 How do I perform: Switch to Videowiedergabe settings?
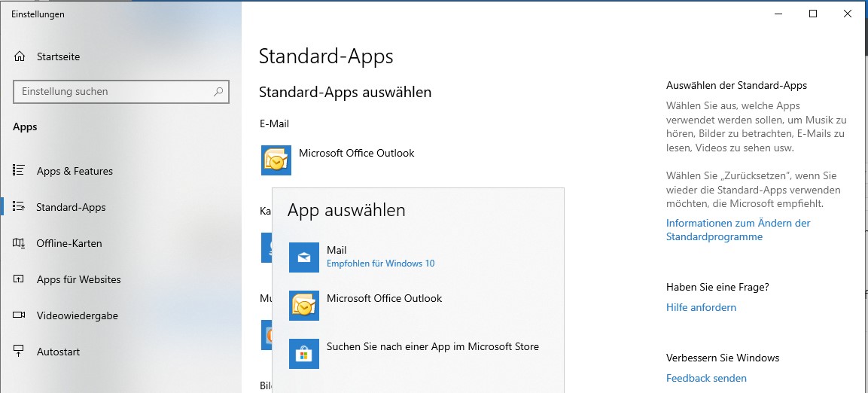click(77, 316)
